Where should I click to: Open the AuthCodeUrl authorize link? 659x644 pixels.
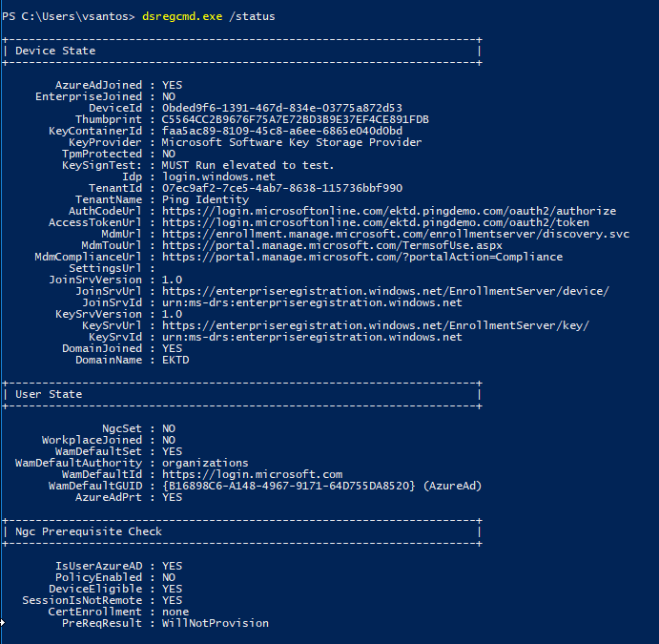pos(388,211)
